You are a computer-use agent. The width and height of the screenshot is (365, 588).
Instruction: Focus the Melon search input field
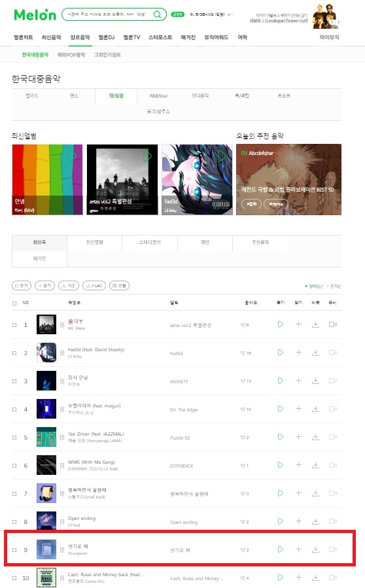click(x=109, y=14)
